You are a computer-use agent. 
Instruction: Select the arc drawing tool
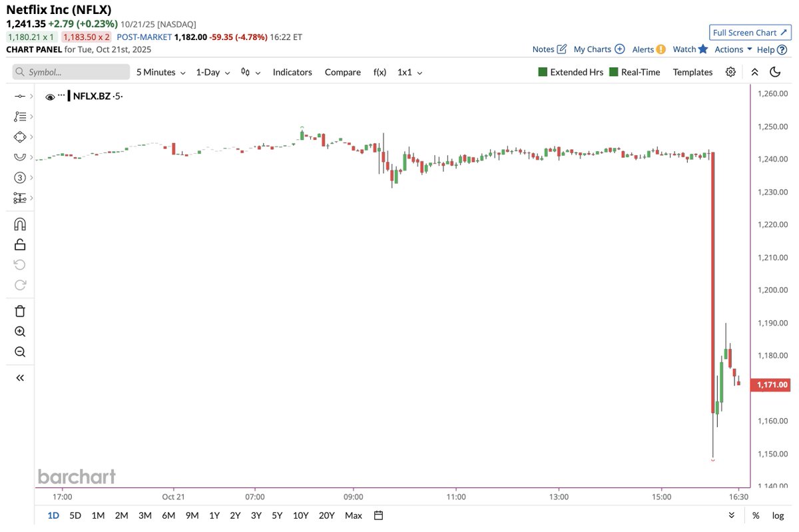pyautogui.click(x=20, y=156)
